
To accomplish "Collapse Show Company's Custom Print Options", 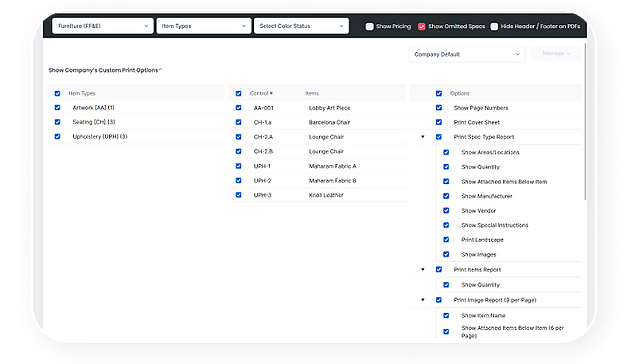I will point(105,70).
